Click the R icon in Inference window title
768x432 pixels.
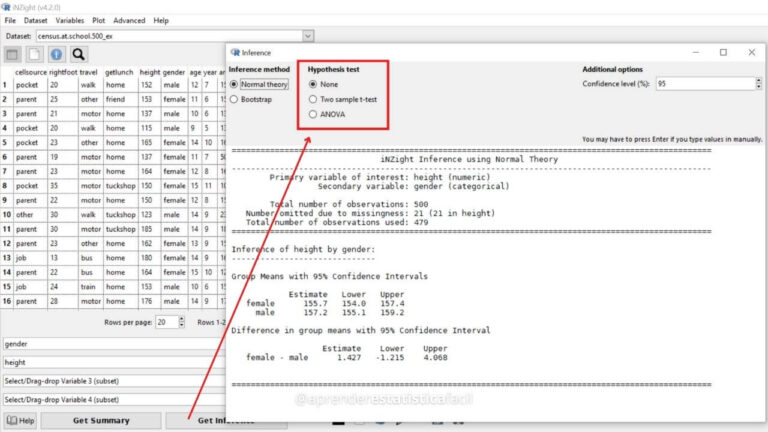coord(235,52)
